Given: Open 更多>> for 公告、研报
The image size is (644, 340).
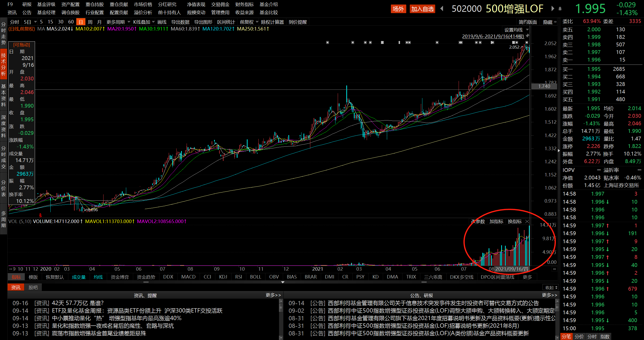Looking at the screenshot, I should click(x=550, y=295).
